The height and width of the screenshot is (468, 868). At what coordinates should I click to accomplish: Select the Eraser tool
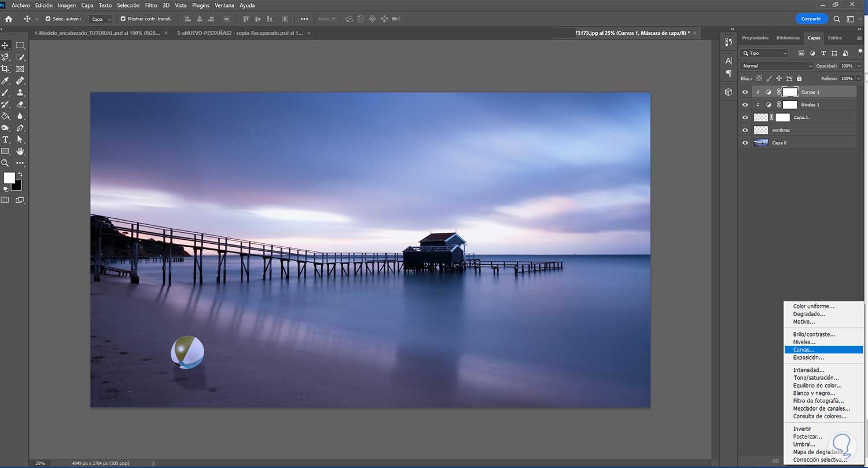point(20,105)
